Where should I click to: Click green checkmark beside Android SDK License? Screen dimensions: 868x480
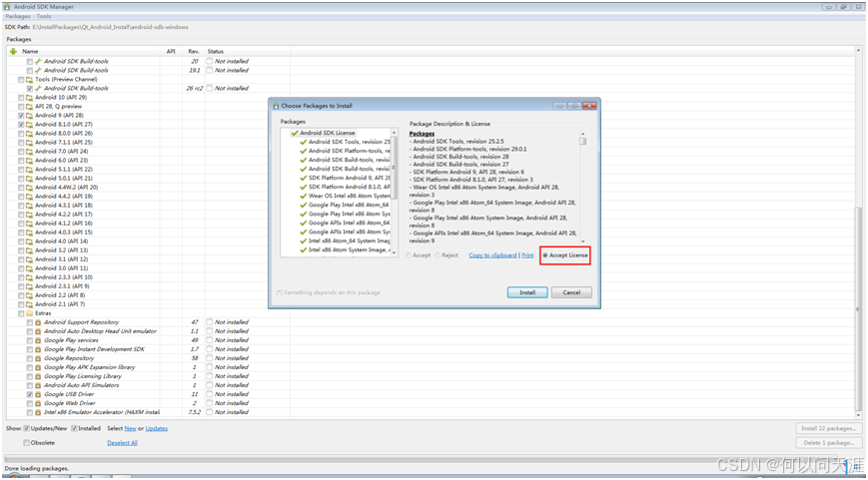pyautogui.click(x=294, y=133)
